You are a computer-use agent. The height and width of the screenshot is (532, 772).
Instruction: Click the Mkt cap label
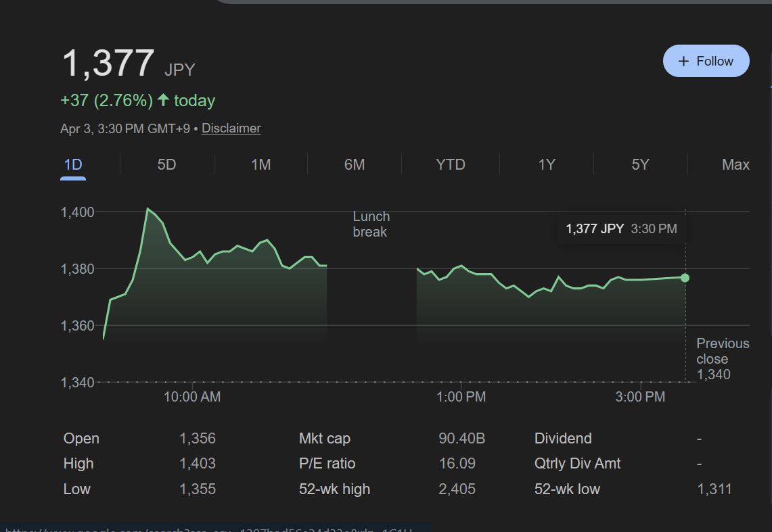point(325,439)
